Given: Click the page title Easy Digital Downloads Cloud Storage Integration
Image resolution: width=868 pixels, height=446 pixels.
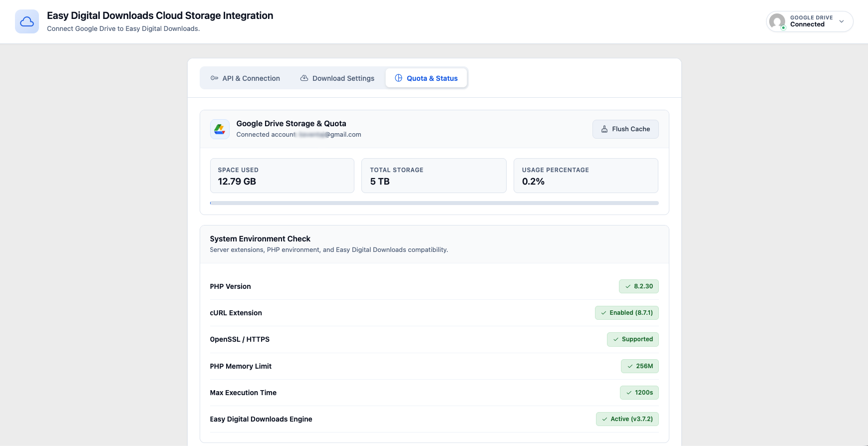Looking at the screenshot, I should pos(160,15).
